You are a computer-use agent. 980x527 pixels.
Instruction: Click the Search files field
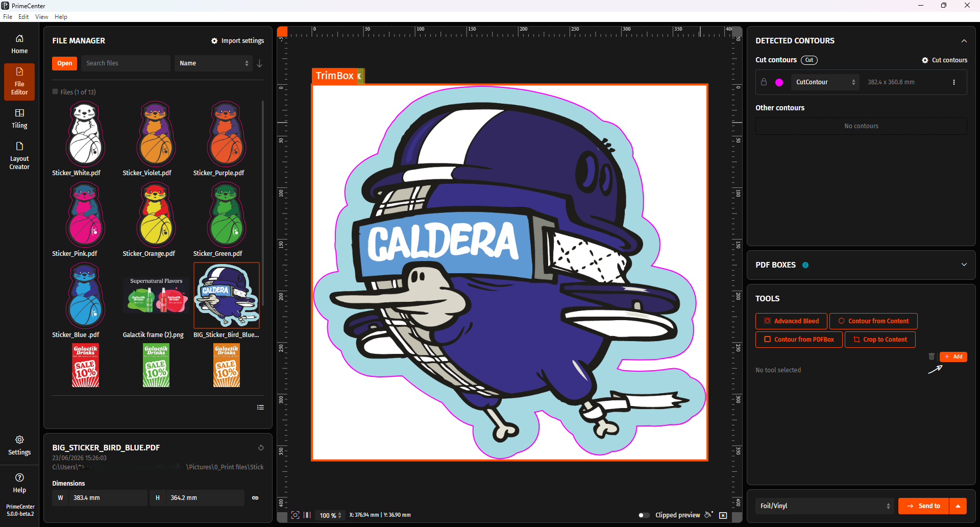coord(126,63)
